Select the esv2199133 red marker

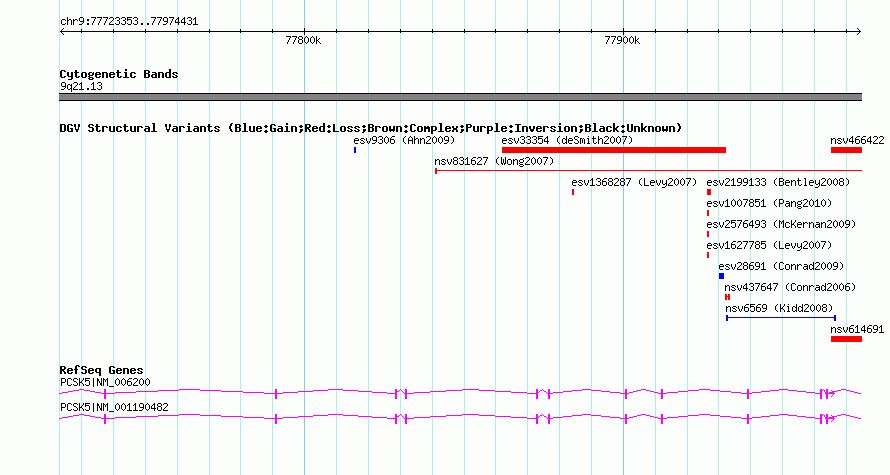pos(709,192)
